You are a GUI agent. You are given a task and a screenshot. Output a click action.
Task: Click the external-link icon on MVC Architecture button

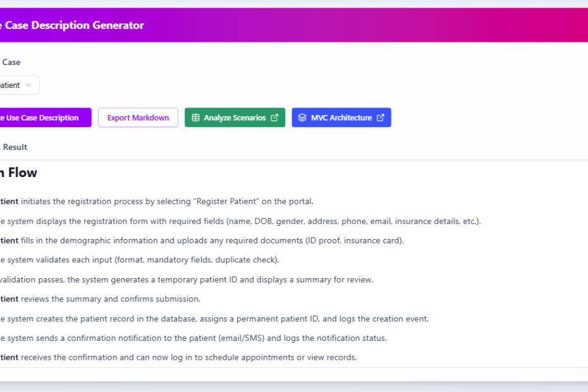[380, 117]
